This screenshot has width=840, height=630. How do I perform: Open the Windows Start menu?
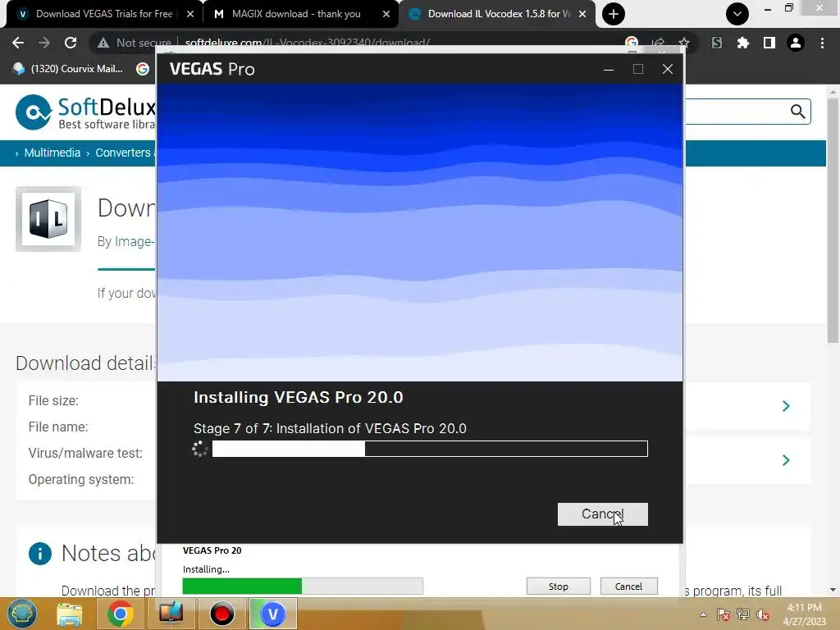click(x=21, y=614)
